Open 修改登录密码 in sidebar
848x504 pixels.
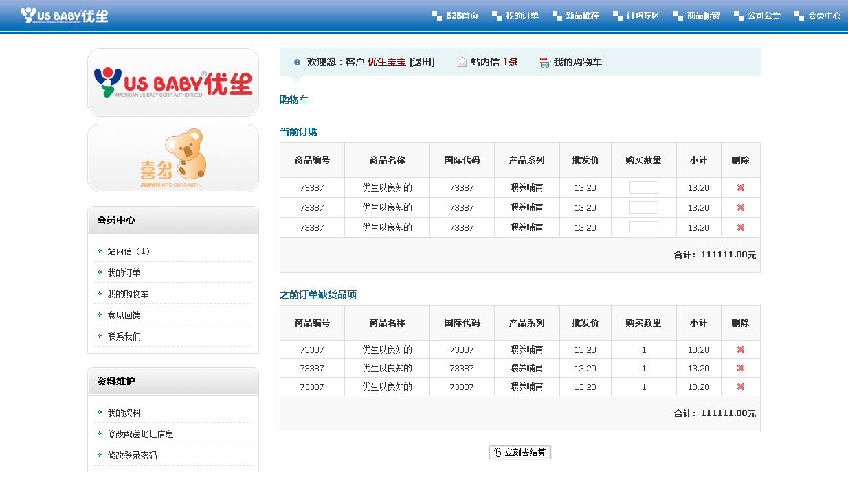pos(132,455)
